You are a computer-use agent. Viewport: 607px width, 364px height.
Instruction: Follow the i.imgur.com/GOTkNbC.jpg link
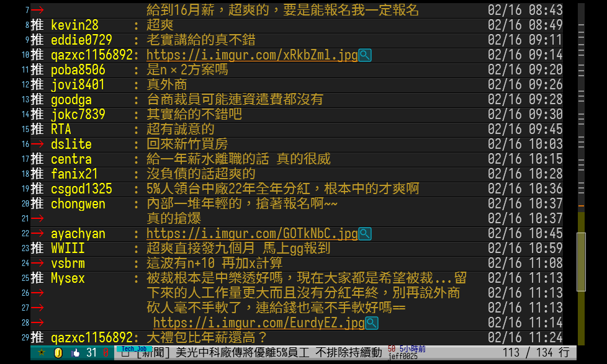tap(252, 234)
